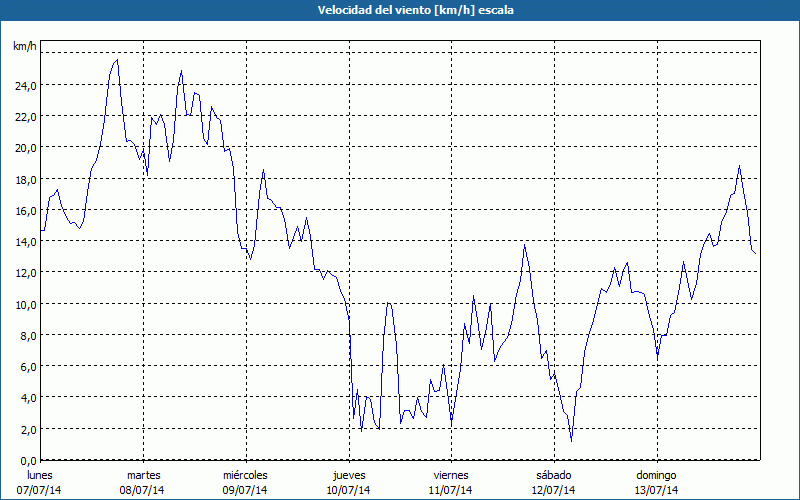Click the 4,0 y-axis label
This screenshot has height=500, width=800.
(x=28, y=398)
